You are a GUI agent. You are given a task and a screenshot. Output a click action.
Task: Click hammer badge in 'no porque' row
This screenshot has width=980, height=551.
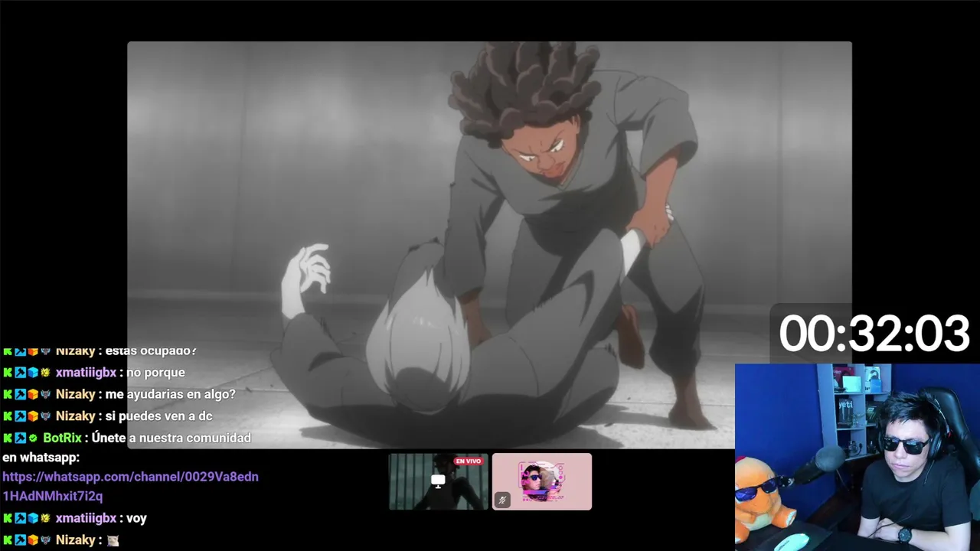pyautogui.click(x=20, y=373)
